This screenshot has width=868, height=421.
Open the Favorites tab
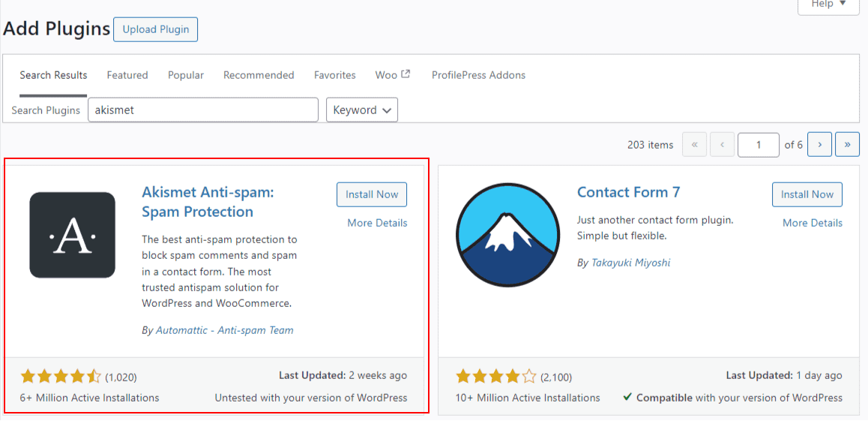click(335, 75)
